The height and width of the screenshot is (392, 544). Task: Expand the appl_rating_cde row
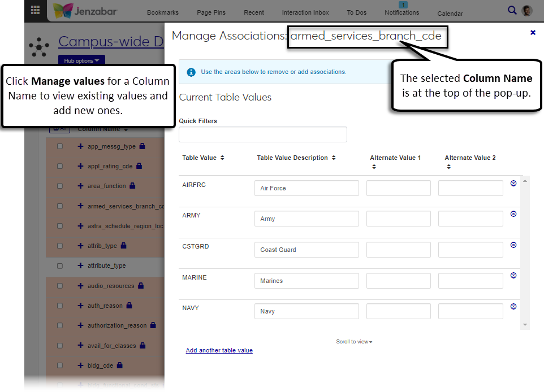click(80, 166)
